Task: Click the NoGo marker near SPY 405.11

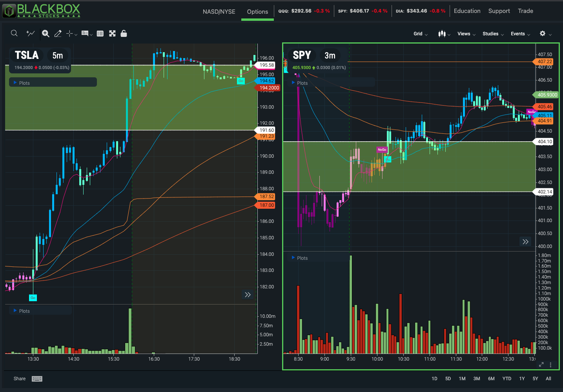Action: (x=532, y=112)
